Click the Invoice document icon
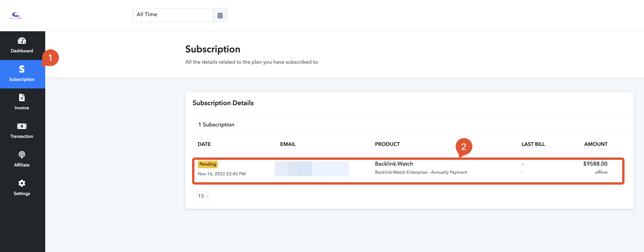 tap(22, 98)
